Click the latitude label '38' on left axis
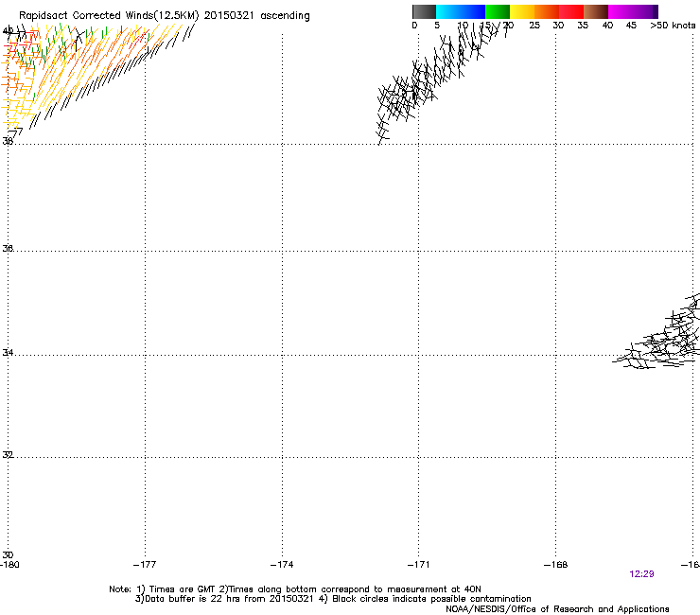Screen dimensions: 700x615 (8, 141)
